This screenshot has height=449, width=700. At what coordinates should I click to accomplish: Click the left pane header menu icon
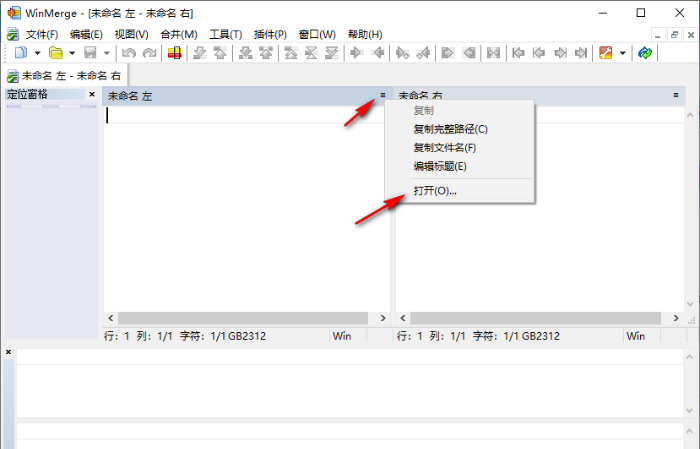click(x=383, y=95)
